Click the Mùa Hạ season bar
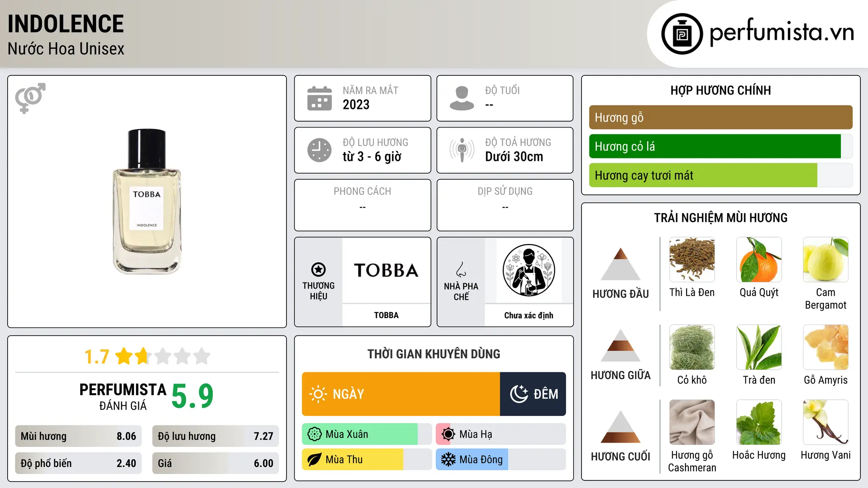Viewport: 868px width, 488px height. [501, 434]
